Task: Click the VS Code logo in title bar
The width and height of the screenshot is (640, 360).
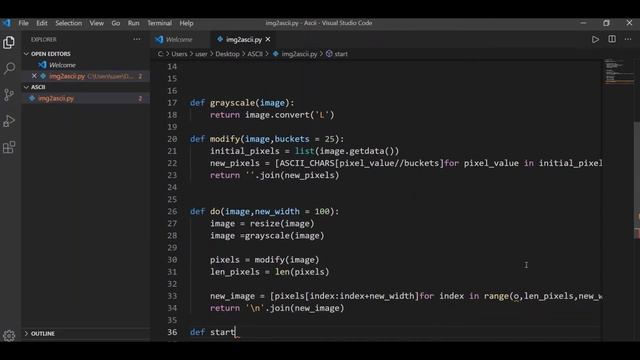Action: [7, 23]
